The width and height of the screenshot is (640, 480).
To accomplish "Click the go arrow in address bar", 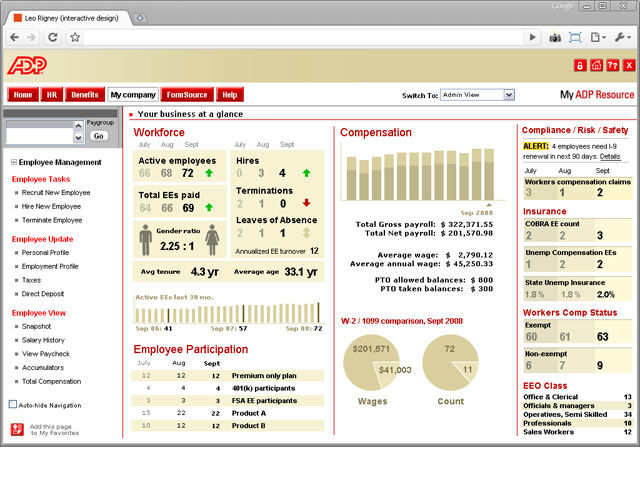I will (532, 38).
